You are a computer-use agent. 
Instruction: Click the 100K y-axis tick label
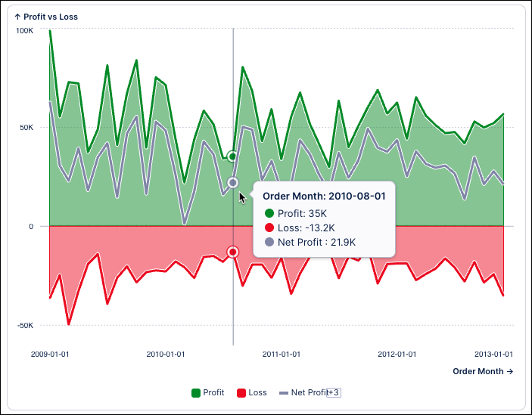(x=25, y=31)
